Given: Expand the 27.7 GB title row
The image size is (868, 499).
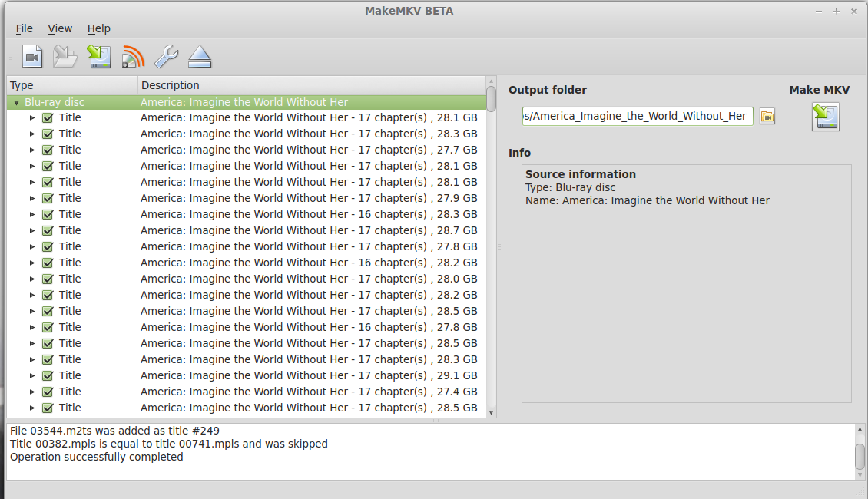Looking at the screenshot, I should 32,150.
